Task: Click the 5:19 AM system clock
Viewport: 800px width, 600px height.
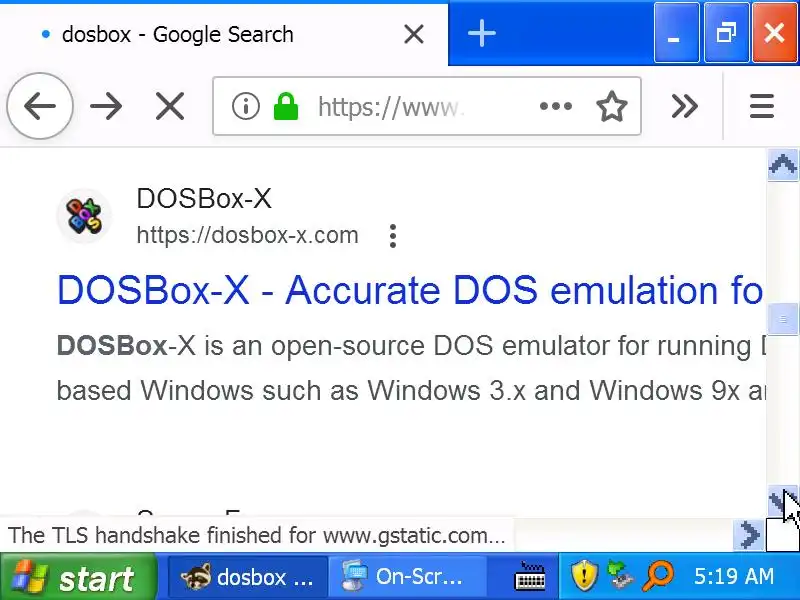Action: (x=734, y=577)
